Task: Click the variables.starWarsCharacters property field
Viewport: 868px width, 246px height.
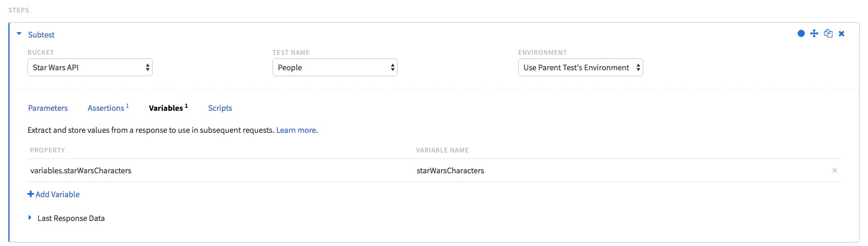Action: (x=221, y=170)
